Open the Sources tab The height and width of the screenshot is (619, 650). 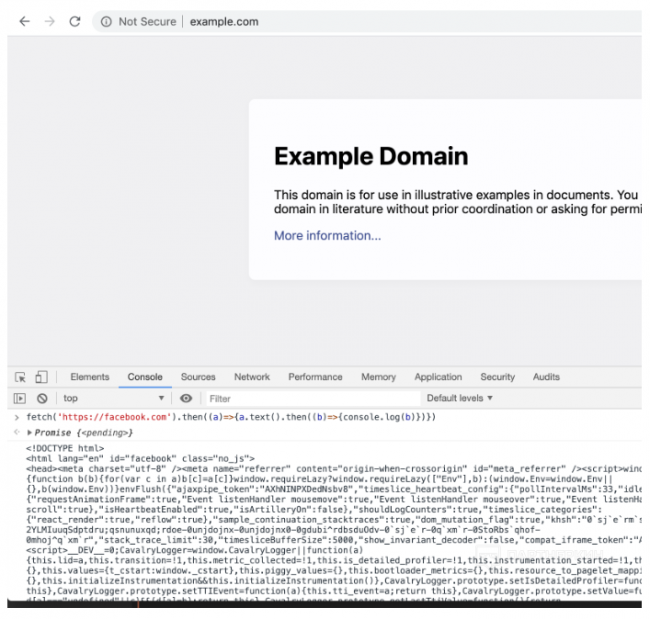tap(198, 377)
